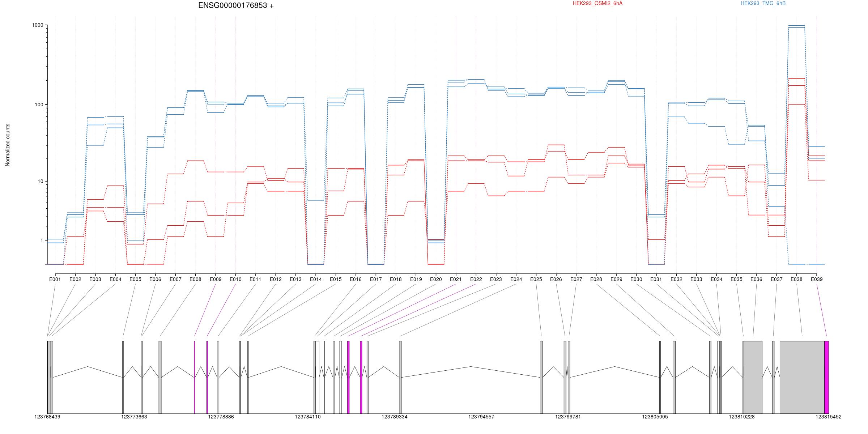Select exon label E011
This screenshot has width=868, height=434.
coord(255,279)
